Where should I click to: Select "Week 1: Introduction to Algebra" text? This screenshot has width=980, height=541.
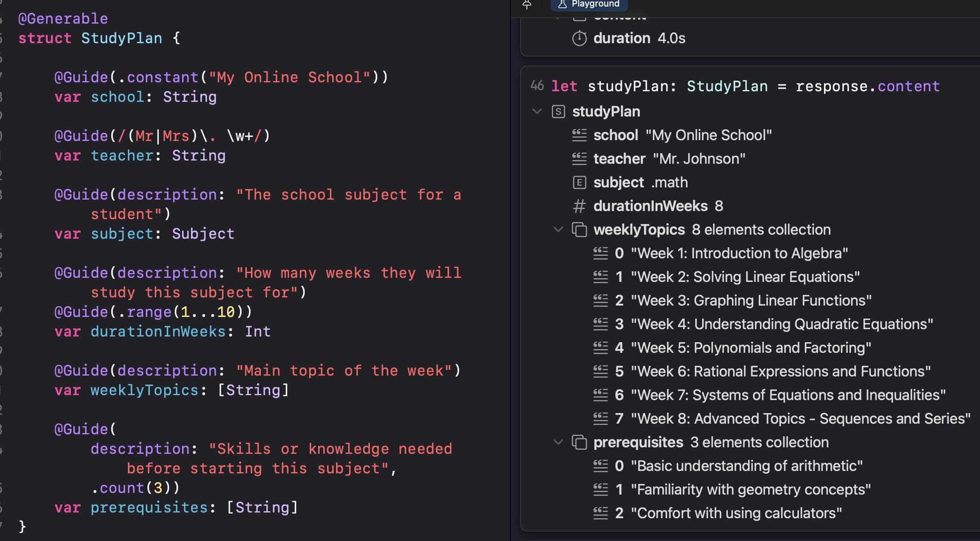[739, 253]
